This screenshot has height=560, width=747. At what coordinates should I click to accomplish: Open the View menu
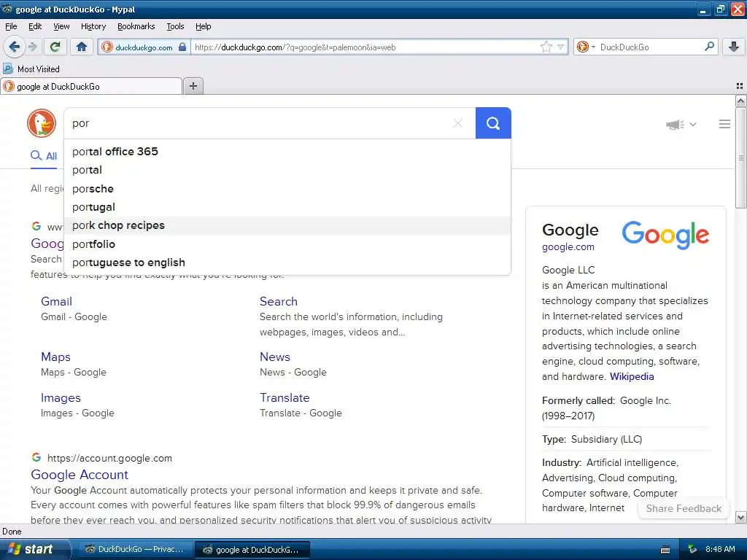61,26
